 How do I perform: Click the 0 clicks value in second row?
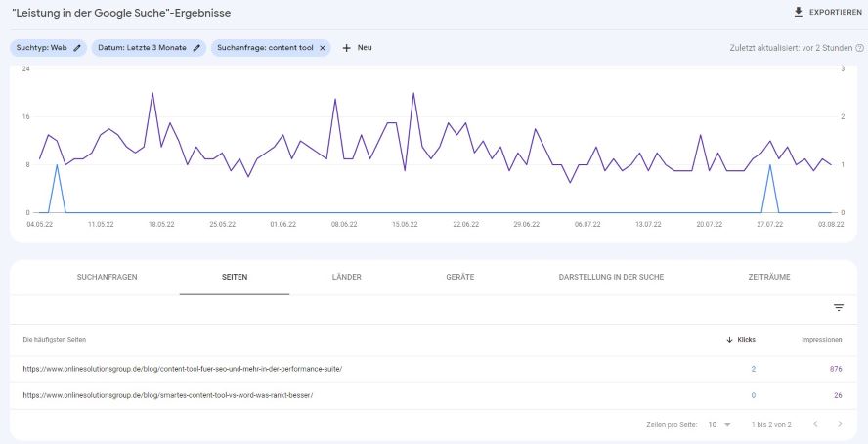[x=754, y=396]
